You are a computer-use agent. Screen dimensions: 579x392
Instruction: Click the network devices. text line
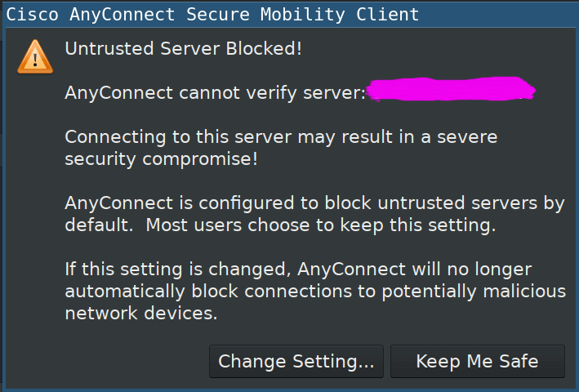point(141,314)
